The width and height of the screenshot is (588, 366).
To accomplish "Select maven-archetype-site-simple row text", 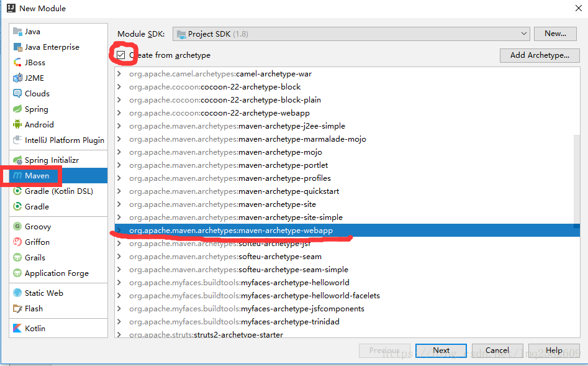I will 236,217.
